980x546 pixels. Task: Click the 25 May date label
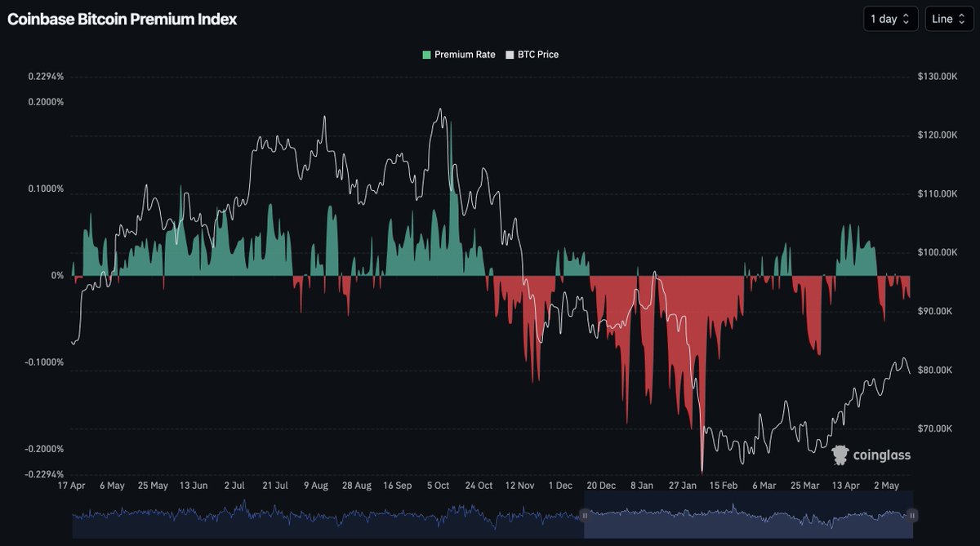click(153, 486)
